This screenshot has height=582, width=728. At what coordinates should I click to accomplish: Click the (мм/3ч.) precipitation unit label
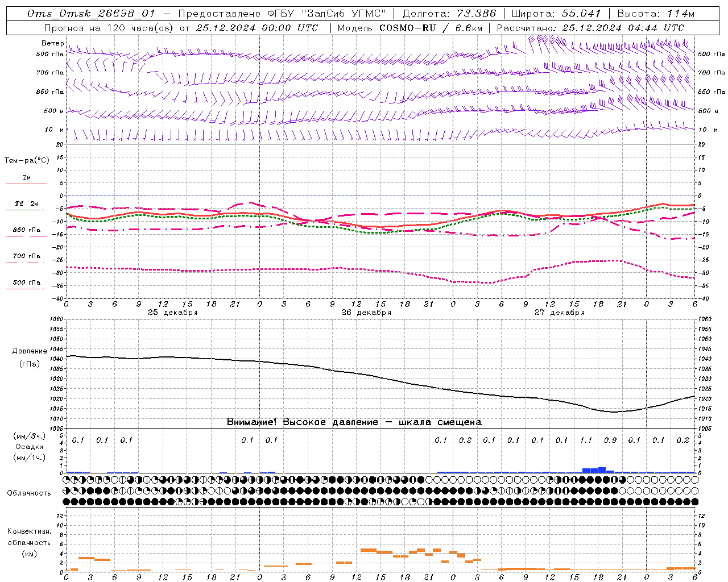point(30,436)
